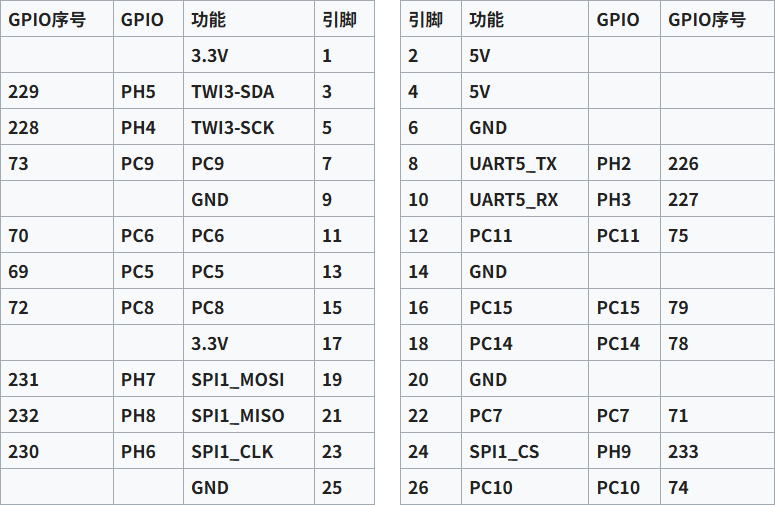Click the 3.3V cell for pin 1
775x505 pixels.
point(210,56)
